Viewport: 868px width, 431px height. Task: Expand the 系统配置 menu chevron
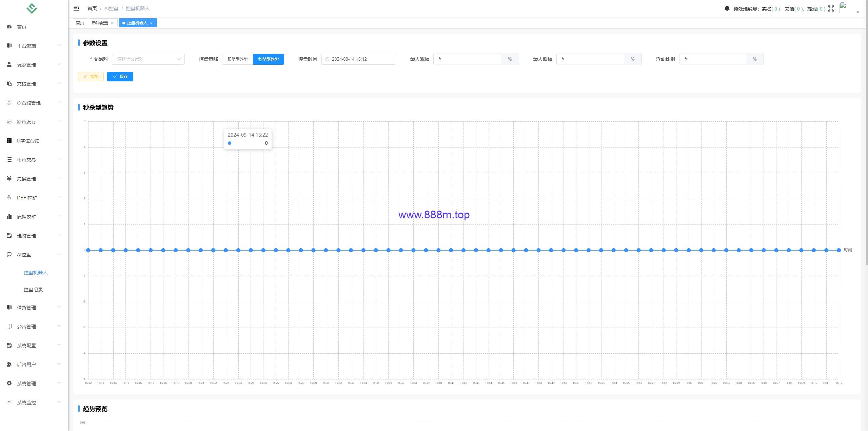[x=59, y=345]
